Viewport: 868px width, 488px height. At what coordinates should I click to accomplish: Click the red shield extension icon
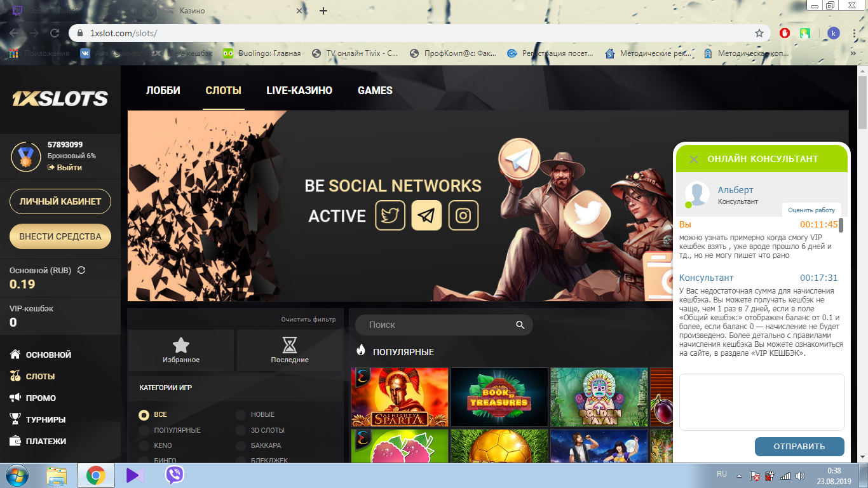click(785, 33)
